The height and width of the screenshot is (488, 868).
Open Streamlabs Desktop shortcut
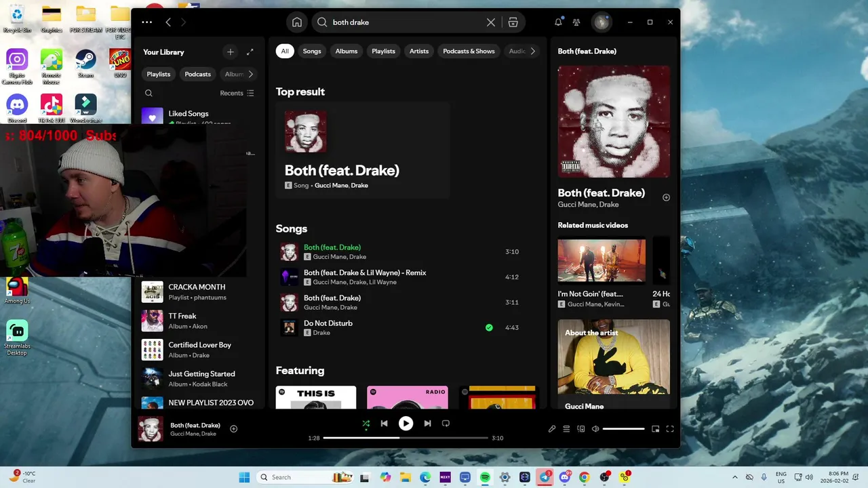click(17, 337)
